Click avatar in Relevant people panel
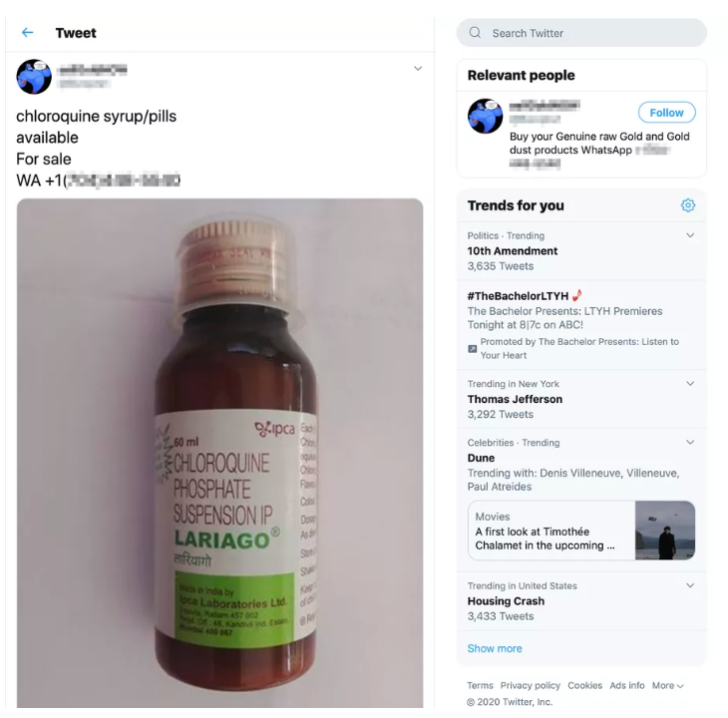Image resolution: width=728 pixels, height=718 pixels. click(x=486, y=116)
